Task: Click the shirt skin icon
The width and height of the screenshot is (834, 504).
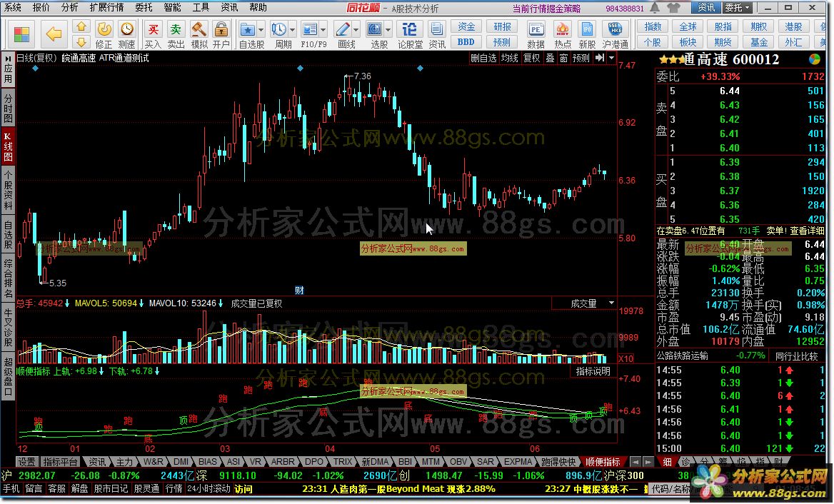Action: [673, 7]
